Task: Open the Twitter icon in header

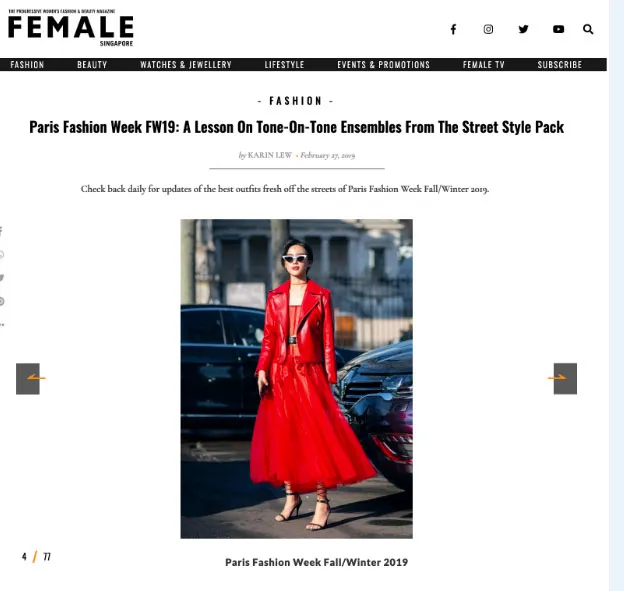Action: (523, 29)
